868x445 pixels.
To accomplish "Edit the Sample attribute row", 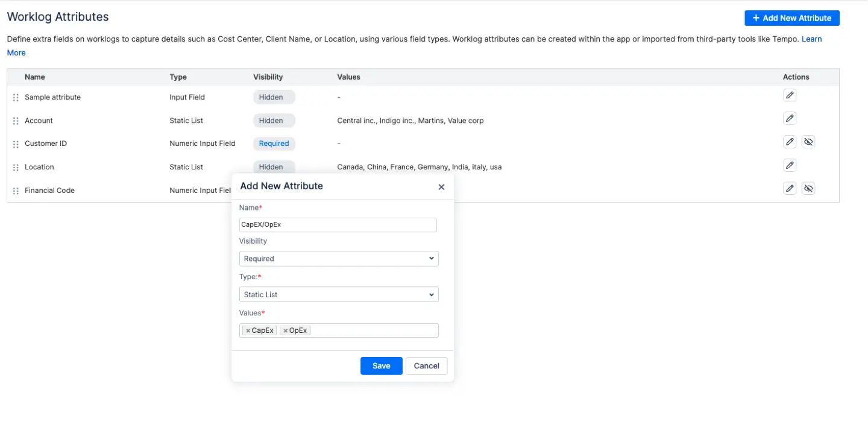I will pyautogui.click(x=790, y=95).
